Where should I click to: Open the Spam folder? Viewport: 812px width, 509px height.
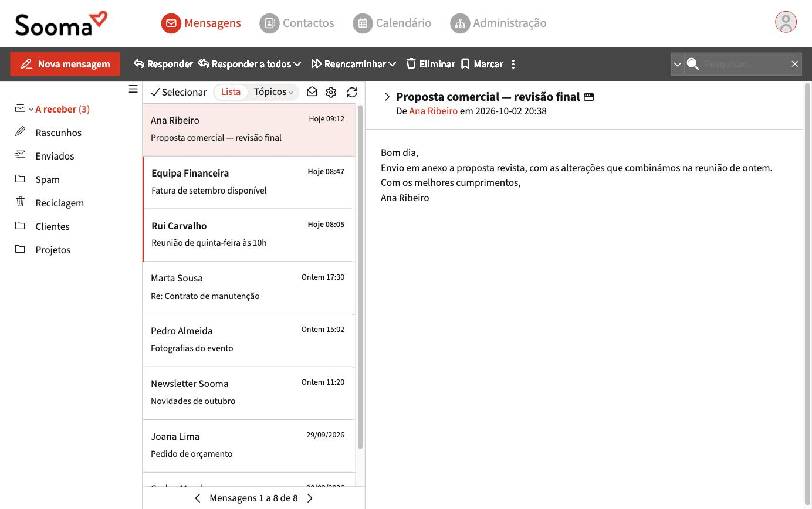pos(48,179)
